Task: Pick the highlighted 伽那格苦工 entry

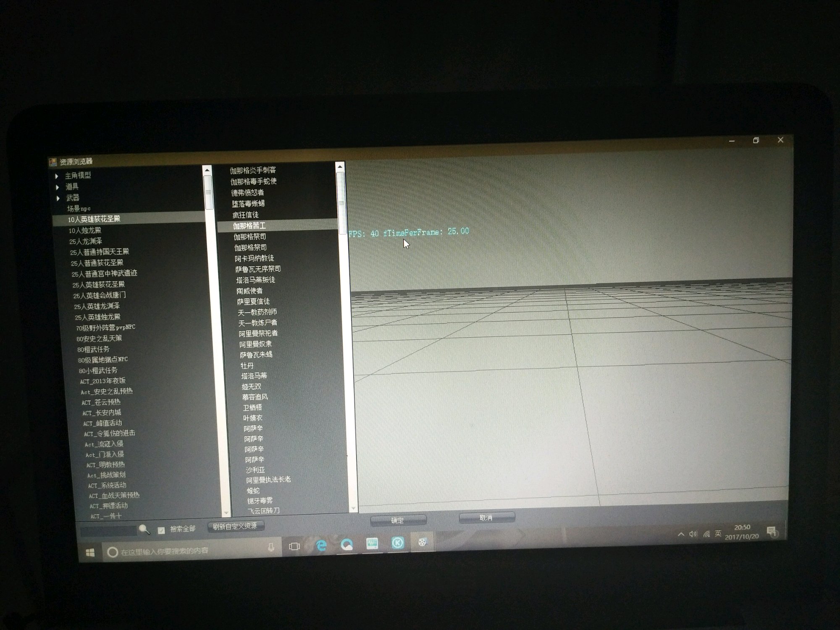Action: pos(249,226)
